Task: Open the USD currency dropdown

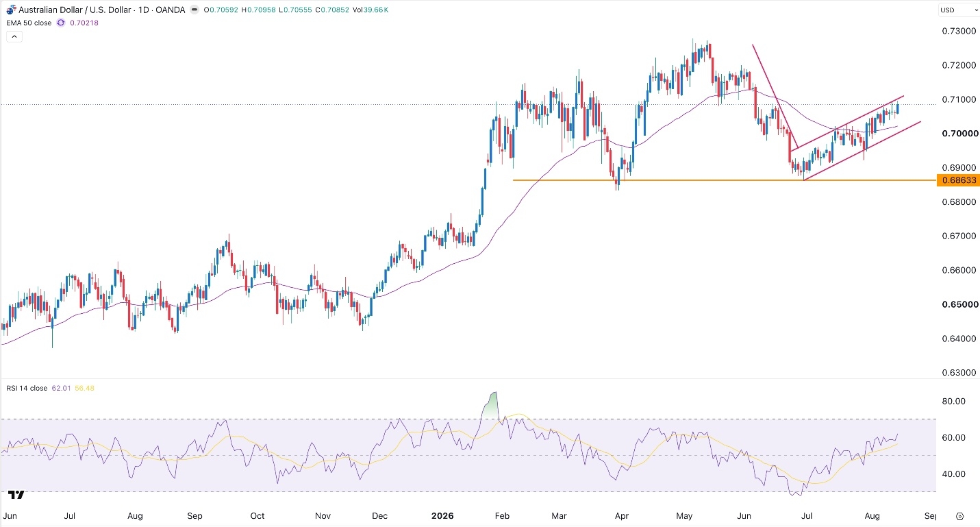Action: (959, 10)
